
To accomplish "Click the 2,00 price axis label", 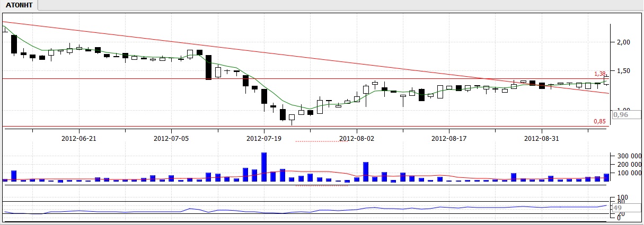I will pos(623,42).
